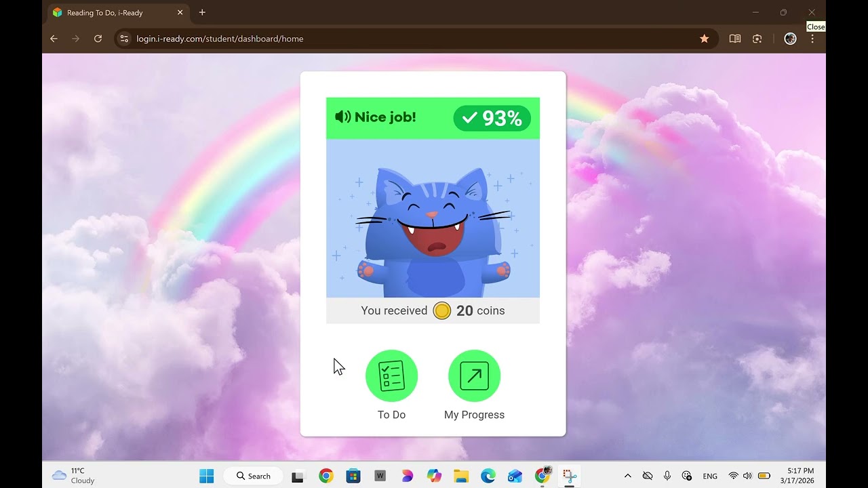Close the Chrome window
The image size is (868, 488).
(x=812, y=12)
